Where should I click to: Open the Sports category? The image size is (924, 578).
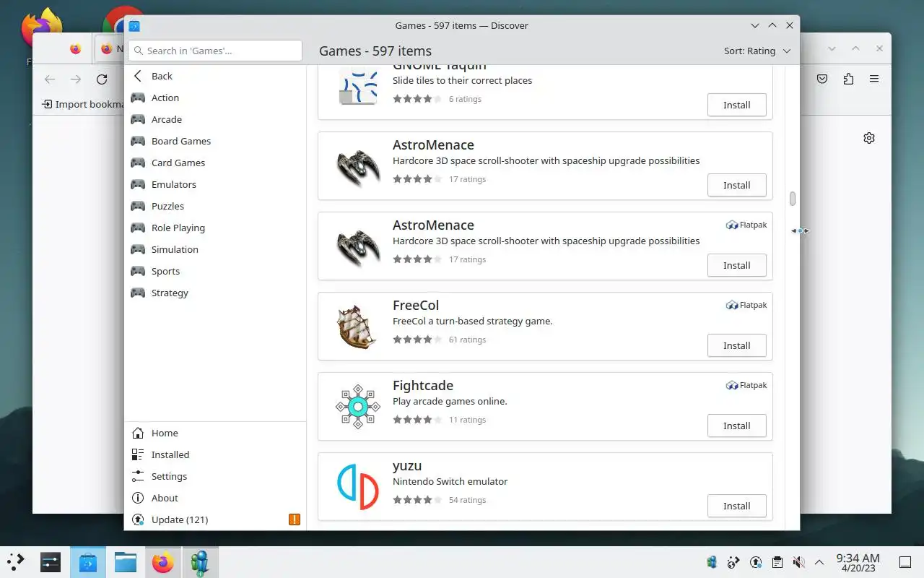coord(215,271)
